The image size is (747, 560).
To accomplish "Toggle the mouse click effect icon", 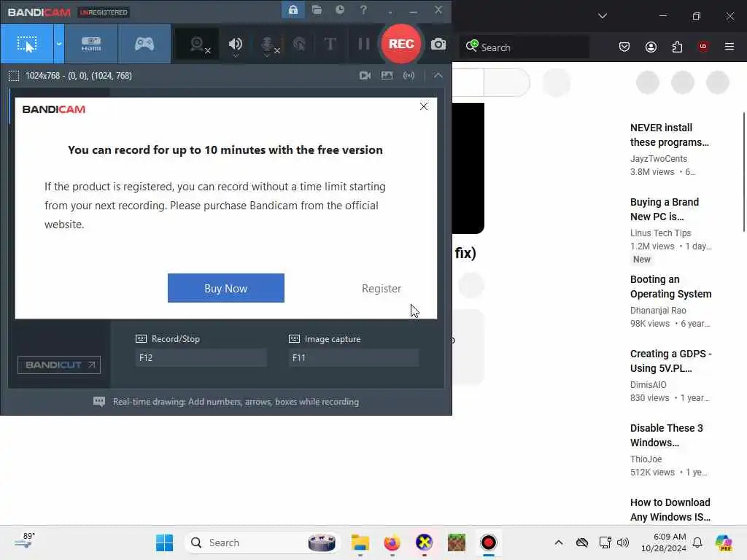I will click(299, 44).
